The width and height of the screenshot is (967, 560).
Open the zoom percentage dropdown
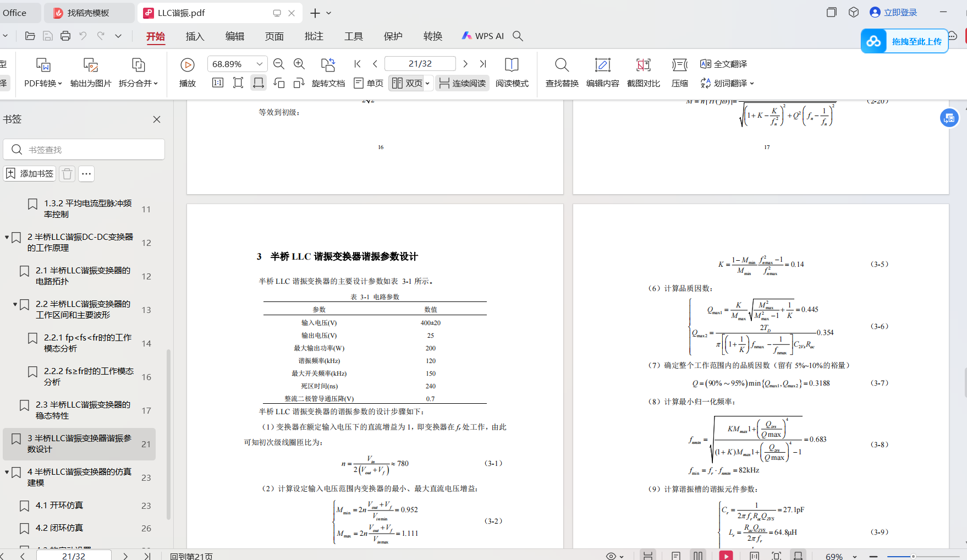tap(260, 64)
